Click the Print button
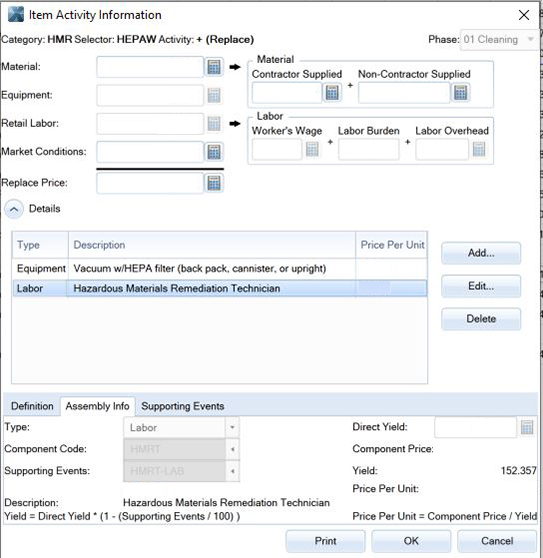543x558 pixels. [325, 541]
